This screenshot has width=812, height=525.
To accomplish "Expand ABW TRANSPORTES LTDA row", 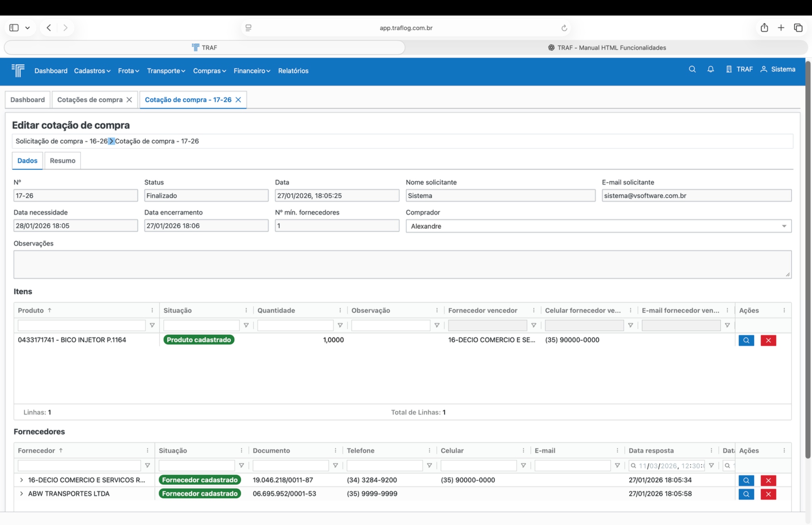I will pos(21,494).
